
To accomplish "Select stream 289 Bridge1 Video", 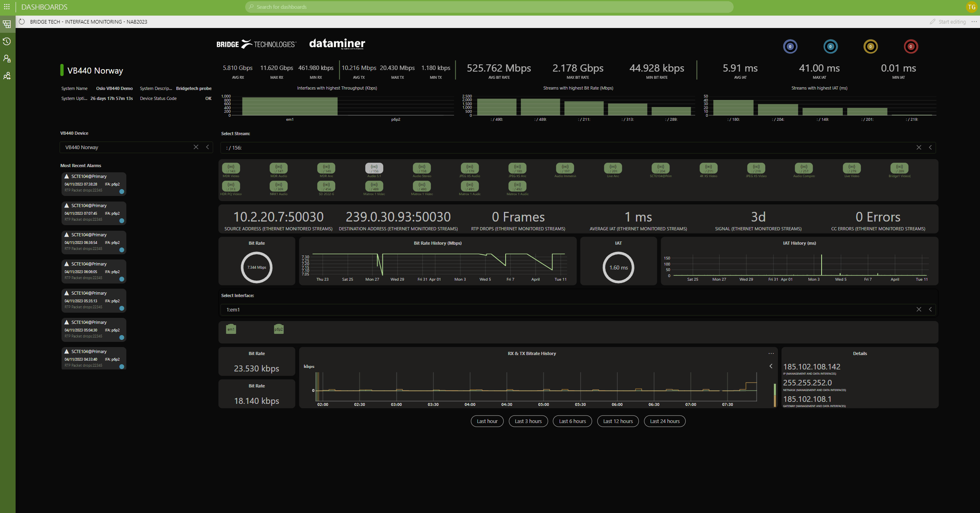I will coord(900,168).
